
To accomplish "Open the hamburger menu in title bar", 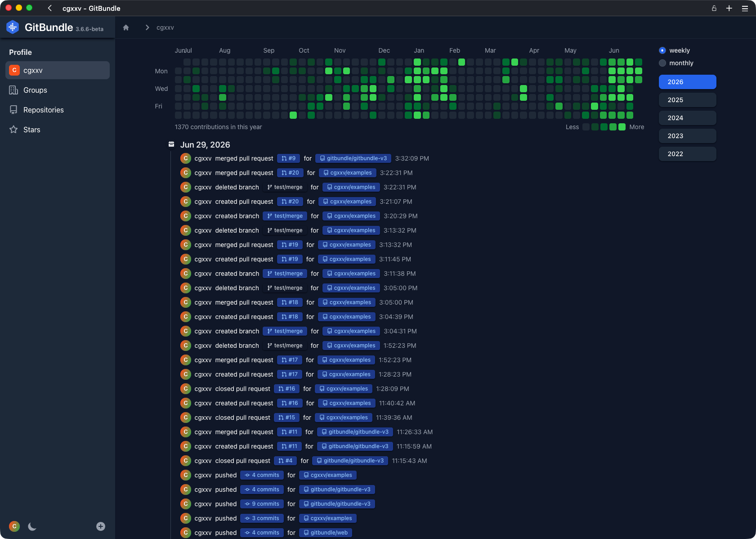I will point(745,8).
